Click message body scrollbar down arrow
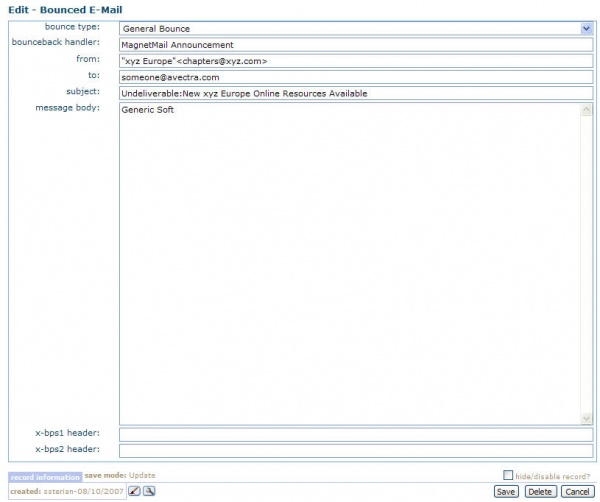Screen dimensions: 600x502 pyautogui.click(x=586, y=418)
